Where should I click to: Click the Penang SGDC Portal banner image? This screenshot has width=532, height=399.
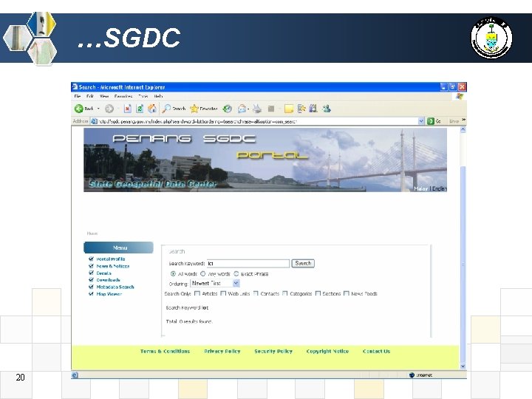[x=265, y=160]
